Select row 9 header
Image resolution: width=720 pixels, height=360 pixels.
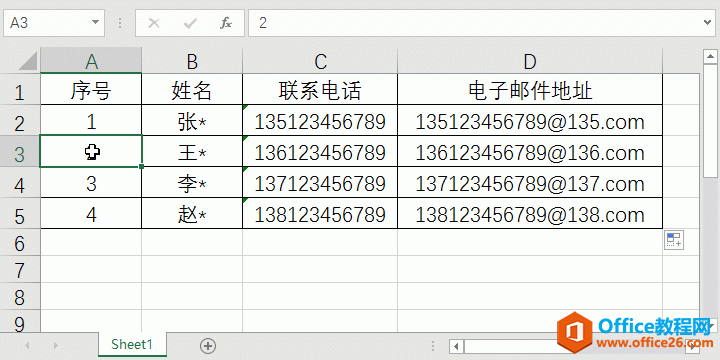tap(20, 322)
